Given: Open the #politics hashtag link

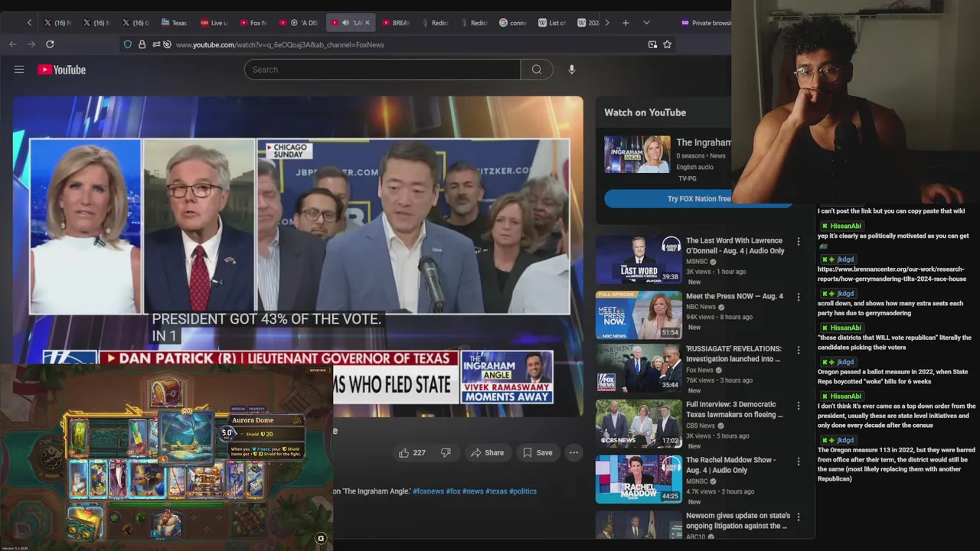Looking at the screenshot, I should click(x=523, y=491).
